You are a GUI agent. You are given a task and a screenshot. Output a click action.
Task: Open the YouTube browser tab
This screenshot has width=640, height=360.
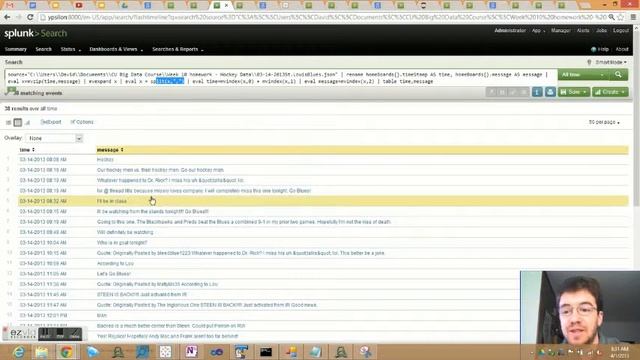[79, 5]
